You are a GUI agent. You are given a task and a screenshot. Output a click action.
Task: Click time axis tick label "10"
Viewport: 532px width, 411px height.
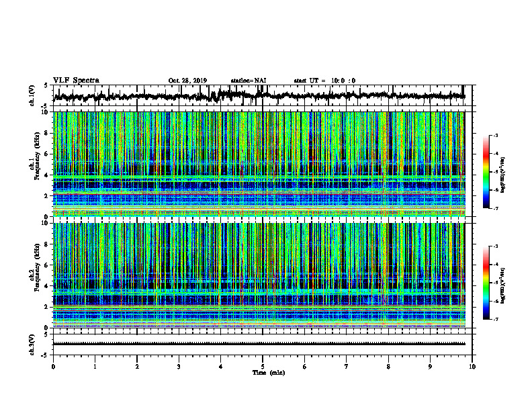point(472,367)
